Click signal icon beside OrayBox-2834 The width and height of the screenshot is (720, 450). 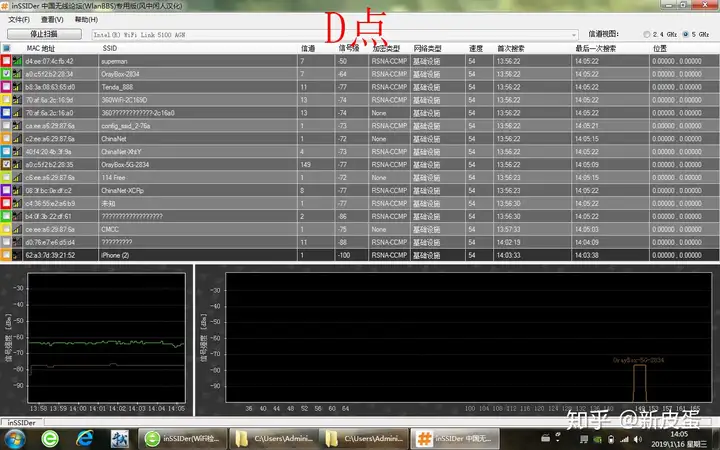point(17,73)
